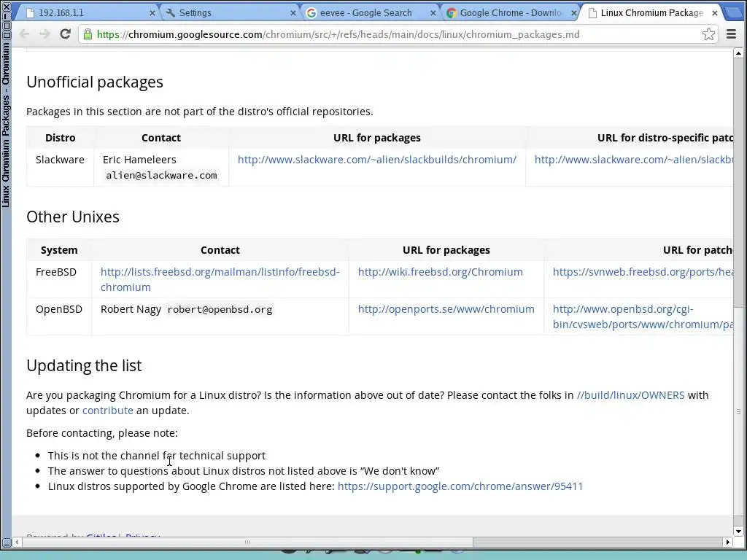Click the new tab button after the last tab
This screenshot has height=560, width=747.
(x=734, y=13)
